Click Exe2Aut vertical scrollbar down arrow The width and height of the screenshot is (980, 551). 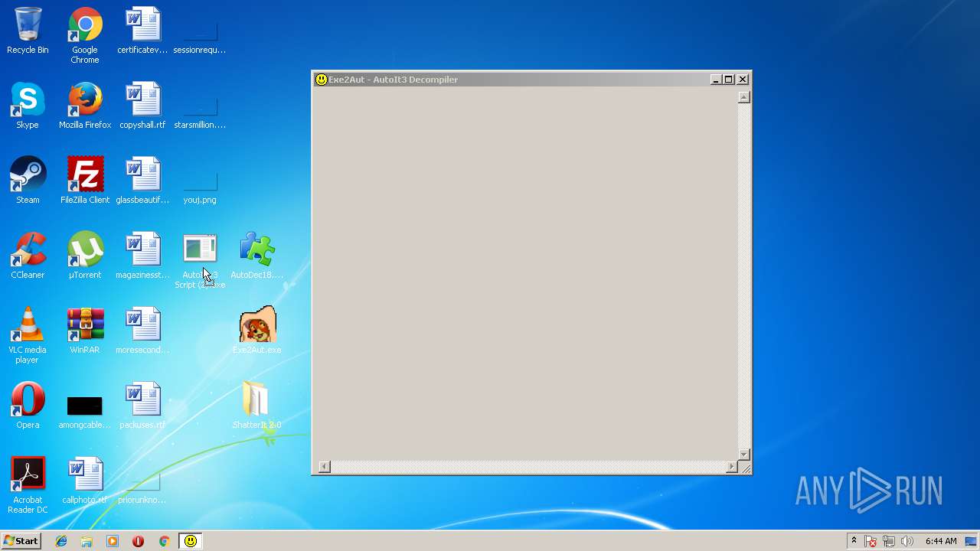(743, 454)
